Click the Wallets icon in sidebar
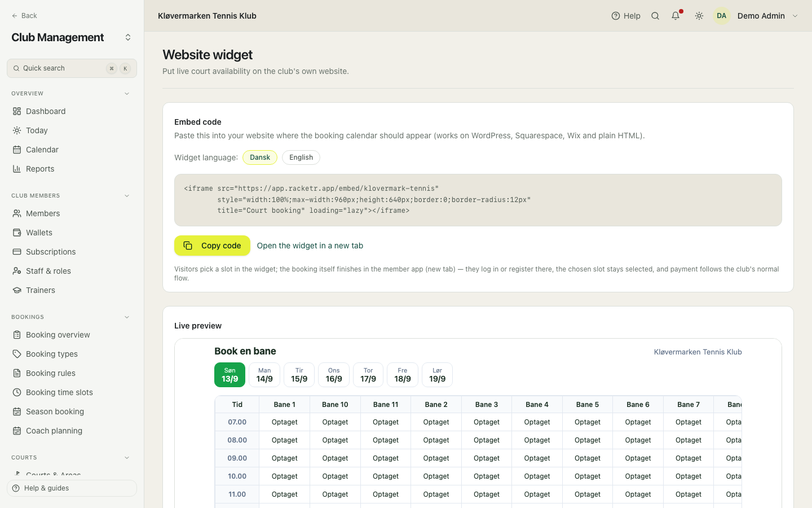The width and height of the screenshot is (812, 508). pos(17,233)
